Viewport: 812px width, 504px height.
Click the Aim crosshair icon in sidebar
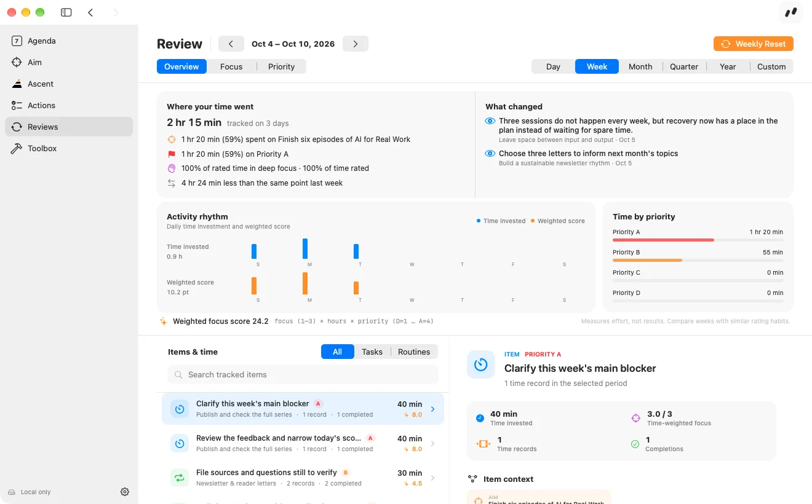(x=17, y=62)
